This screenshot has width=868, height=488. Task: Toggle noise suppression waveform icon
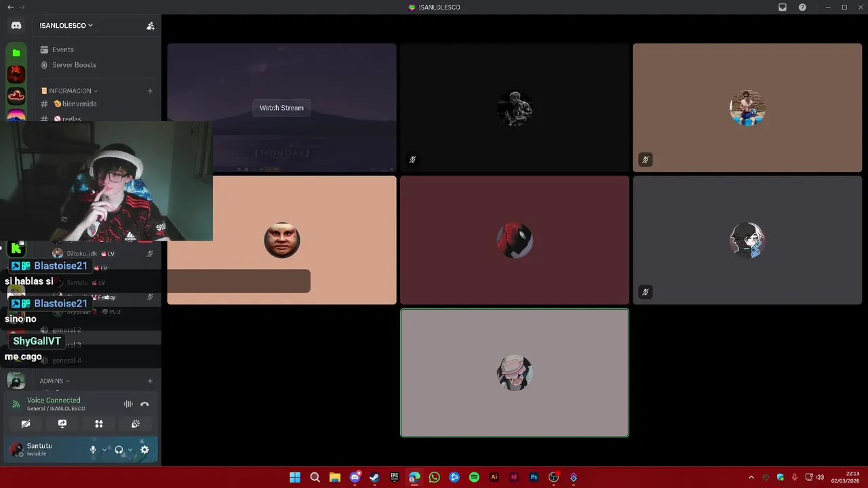point(128,404)
